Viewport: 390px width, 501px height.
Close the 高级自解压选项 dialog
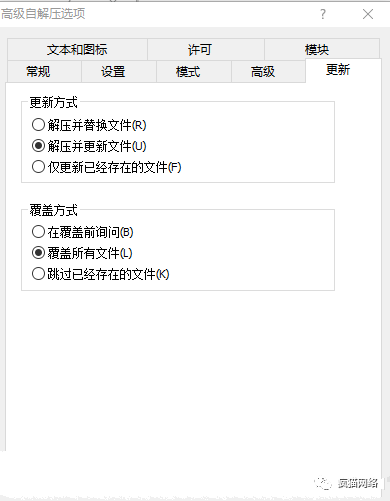point(368,14)
